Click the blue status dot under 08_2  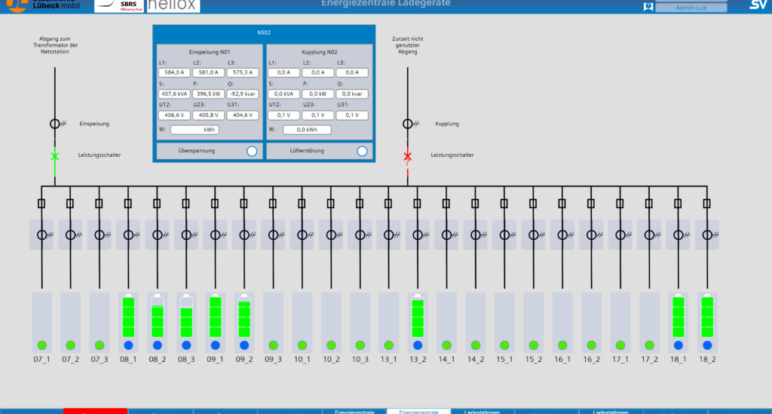click(x=157, y=345)
